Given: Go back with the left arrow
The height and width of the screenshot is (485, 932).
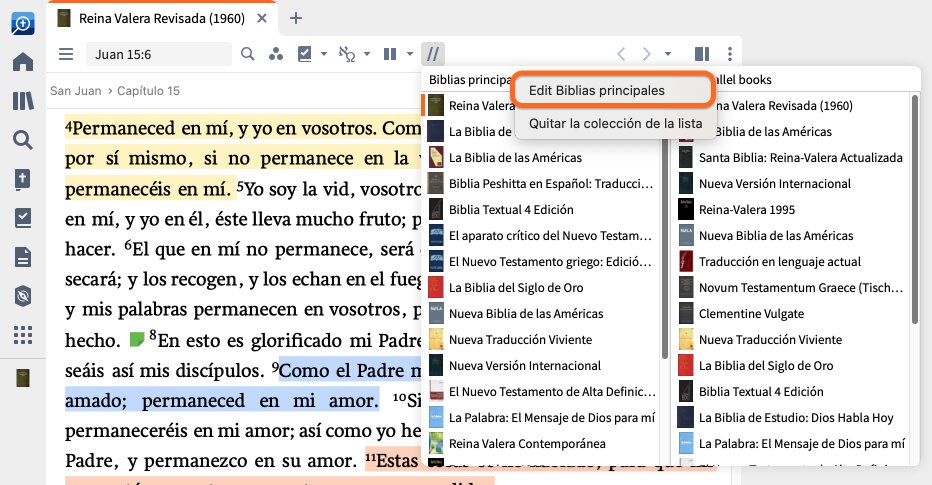Looking at the screenshot, I should (621, 54).
